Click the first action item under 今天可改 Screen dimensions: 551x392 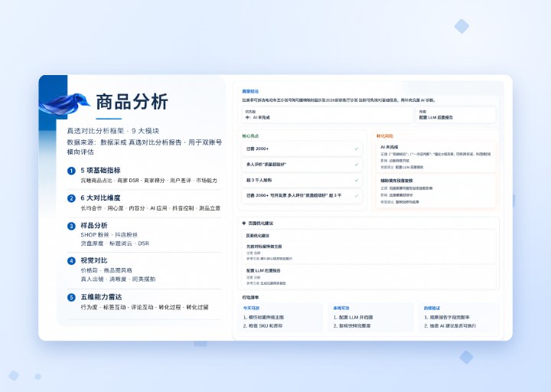(263, 317)
